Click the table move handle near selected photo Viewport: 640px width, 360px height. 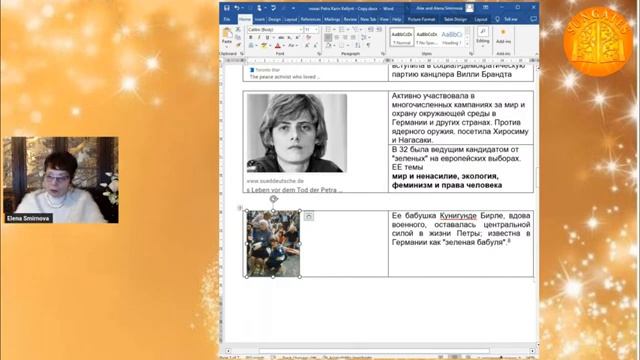[240, 208]
